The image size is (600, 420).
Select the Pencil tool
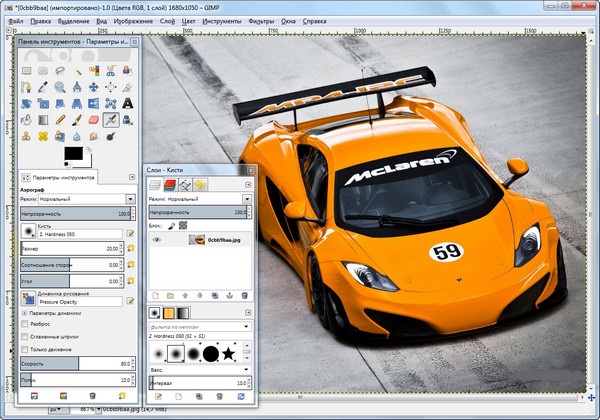(59, 120)
